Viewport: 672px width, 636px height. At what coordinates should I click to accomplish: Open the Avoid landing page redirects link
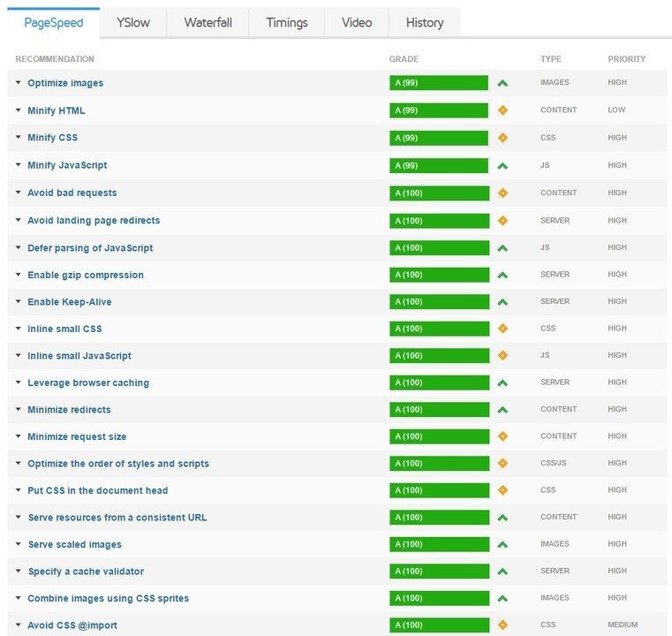94,220
